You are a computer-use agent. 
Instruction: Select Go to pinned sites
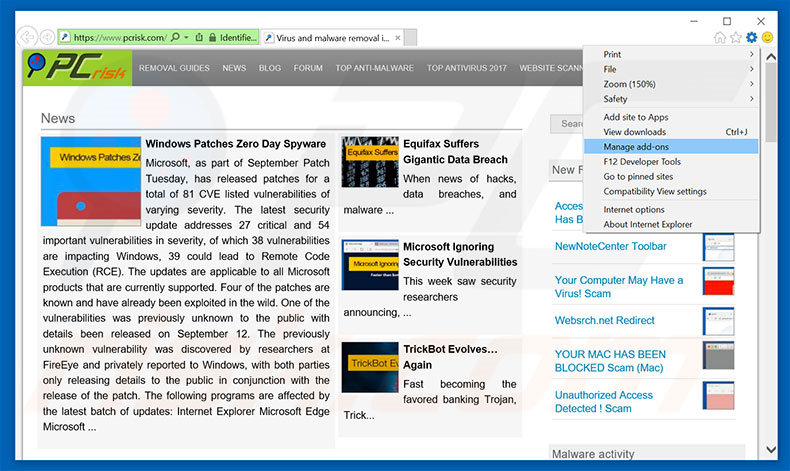click(672, 176)
